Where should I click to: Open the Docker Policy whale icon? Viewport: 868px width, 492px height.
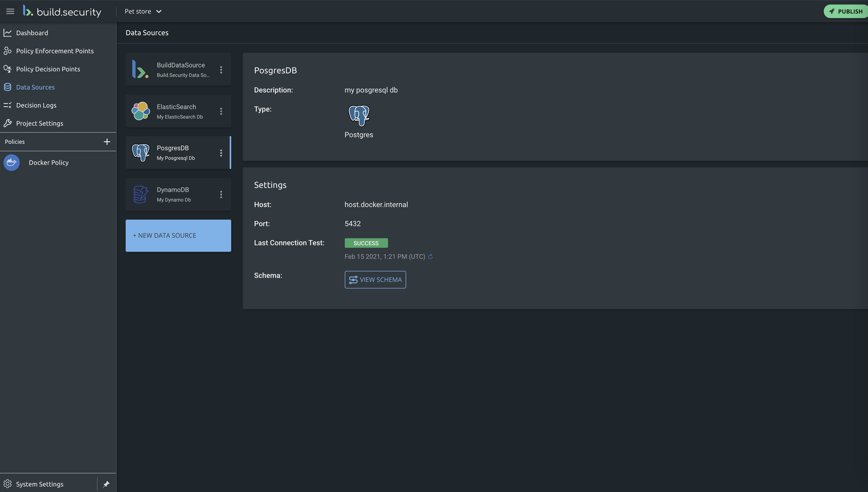pyautogui.click(x=12, y=163)
